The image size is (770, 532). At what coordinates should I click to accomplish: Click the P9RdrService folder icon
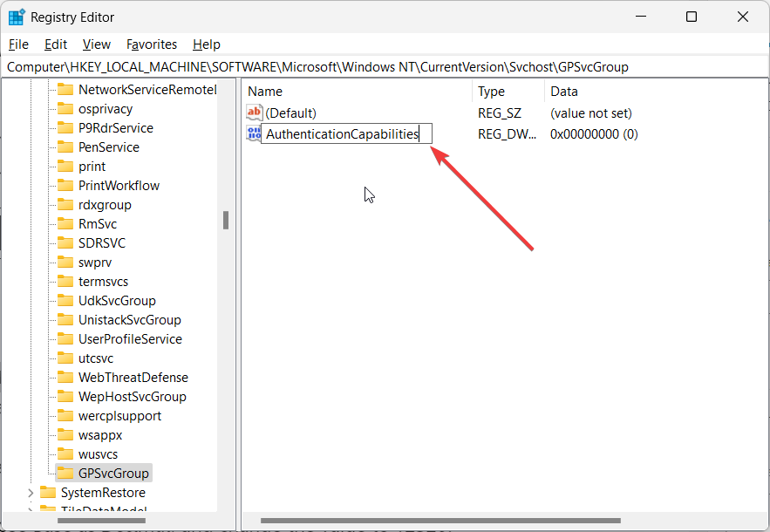(65, 127)
